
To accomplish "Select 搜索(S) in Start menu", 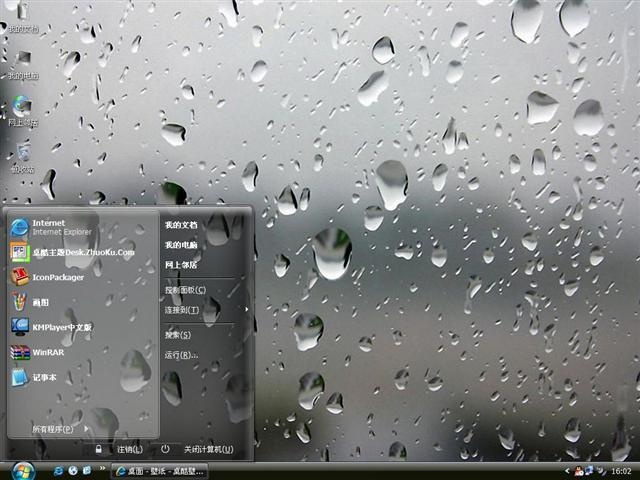I will point(178,335).
